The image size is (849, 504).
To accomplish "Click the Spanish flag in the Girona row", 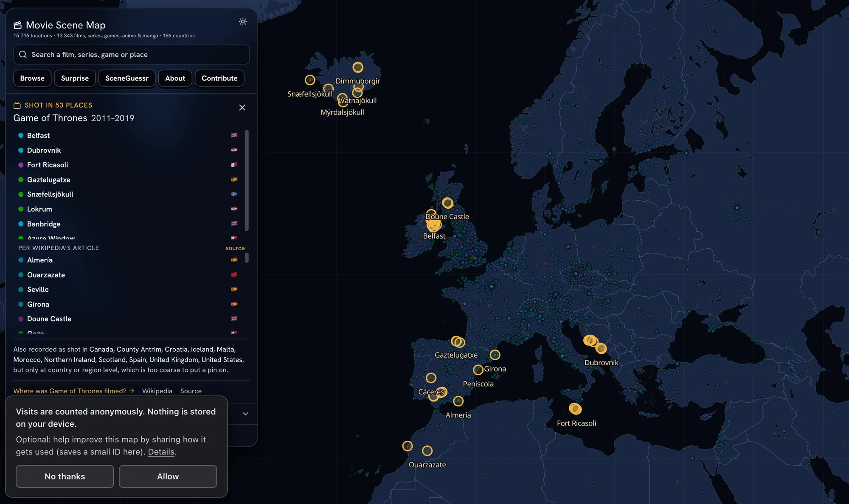I will (234, 304).
